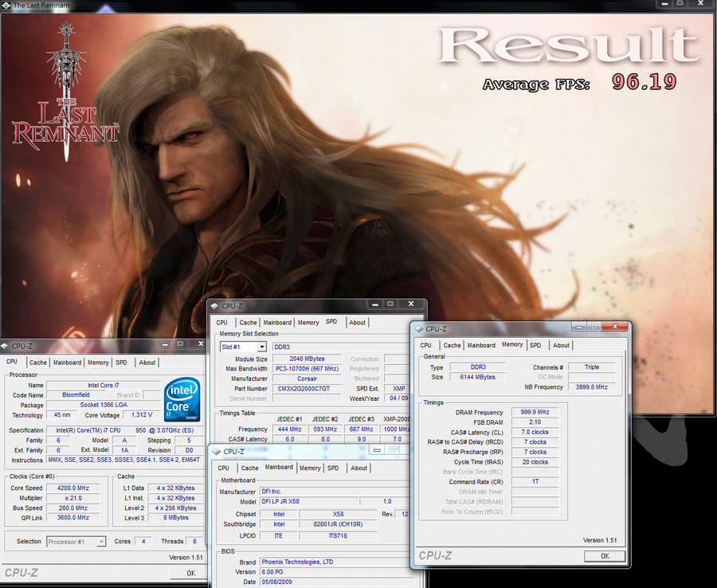717x588 pixels.
Task: Click OK in the CPU-Z Memory window
Action: pyautogui.click(x=605, y=556)
